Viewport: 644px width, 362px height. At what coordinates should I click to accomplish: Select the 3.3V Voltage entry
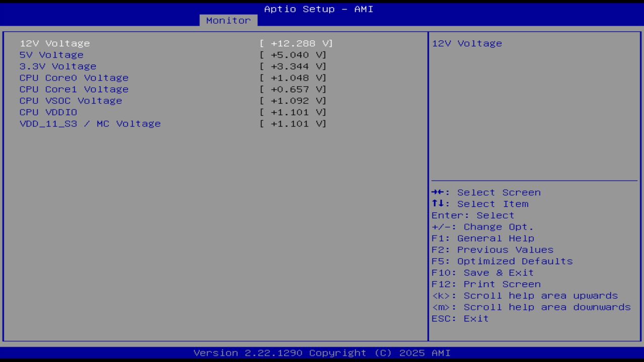57,66
